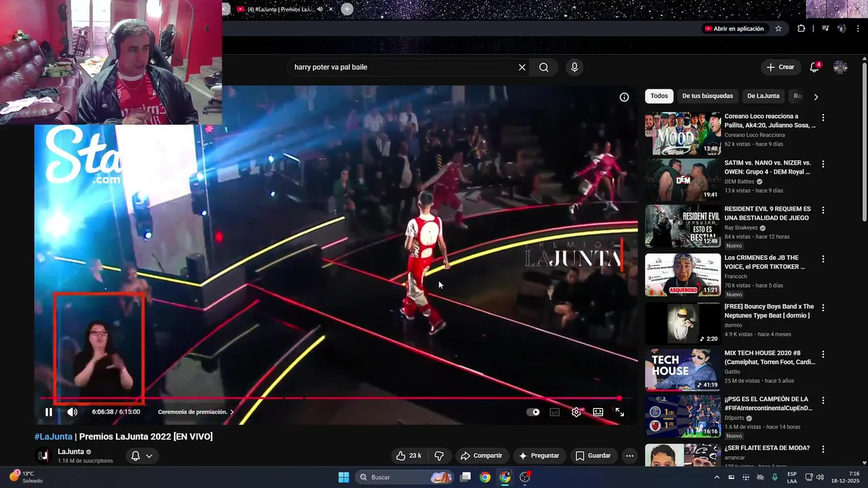The height and width of the screenshot is (488, 868).
Task: Open SATIM vs. NANO vs. NIZER video title
Action: pyautogui.click(x=768, y=167)
